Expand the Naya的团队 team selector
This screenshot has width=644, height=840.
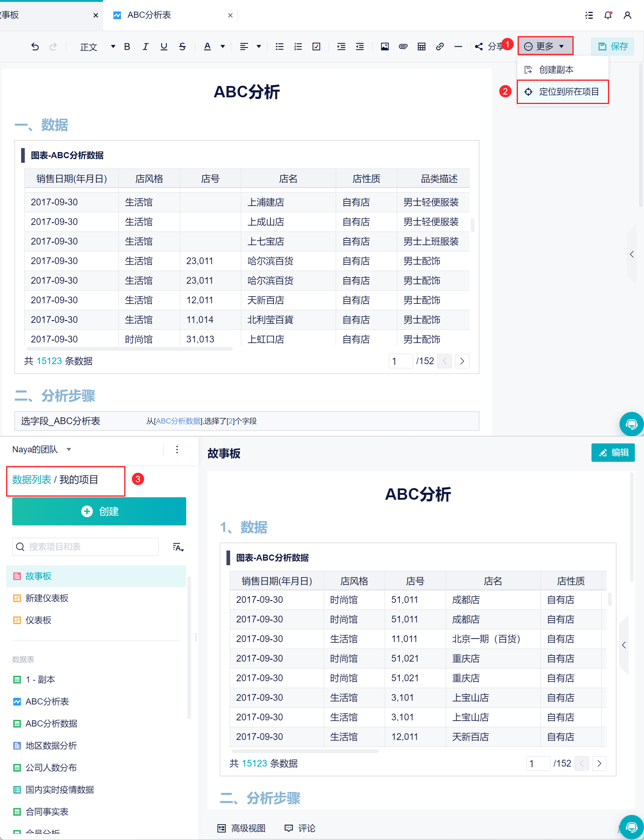point(41,449)
